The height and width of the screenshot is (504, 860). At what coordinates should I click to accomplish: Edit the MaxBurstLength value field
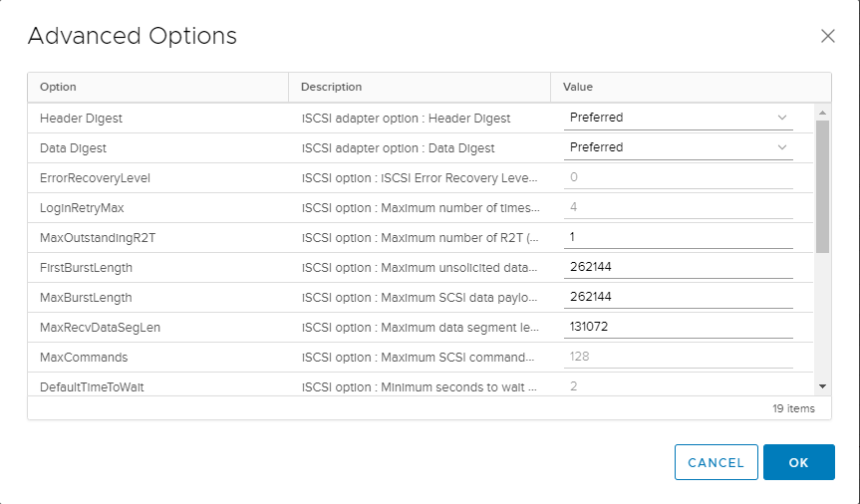tap(678, 297)
